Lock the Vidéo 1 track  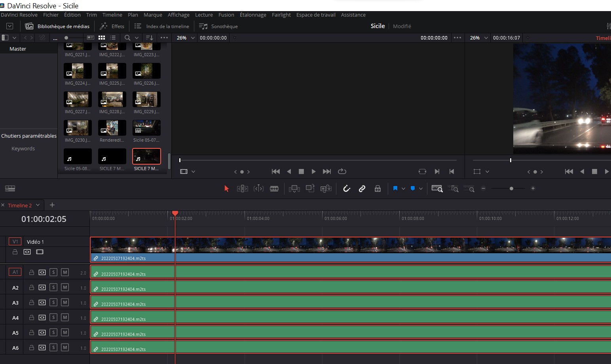tap(15, 252)
